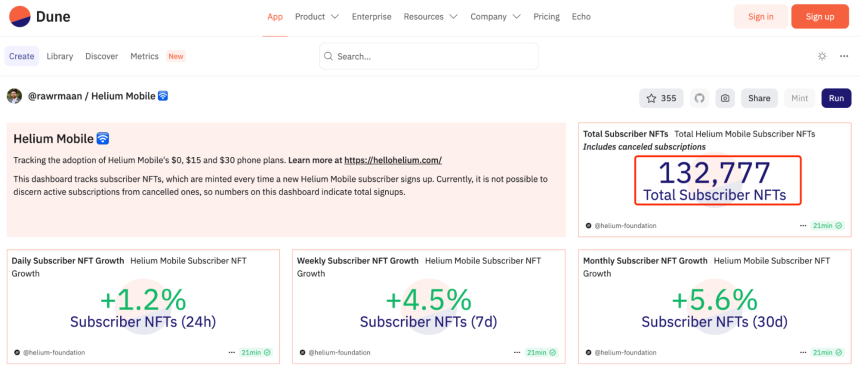Click 21min refresh badge on Daily Growth card
Screen dimensions: 860x372
click(256, 352)
